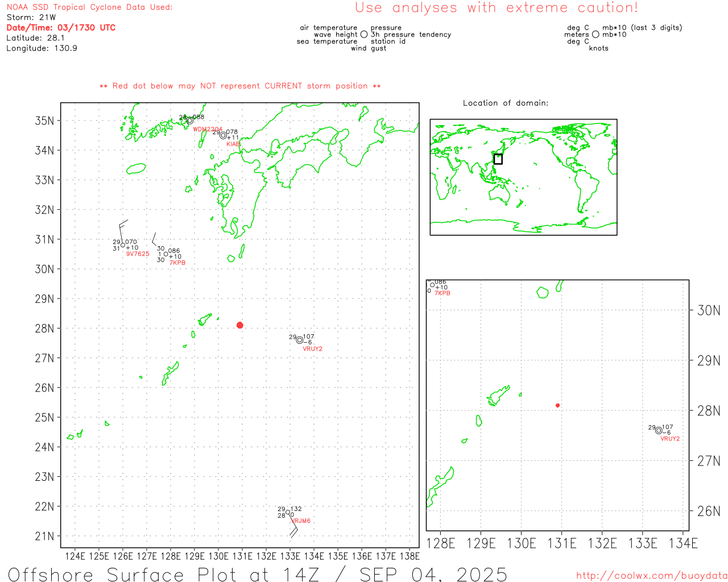
Task: Click the VRJM6 station ID label
Action: [301, 521]
